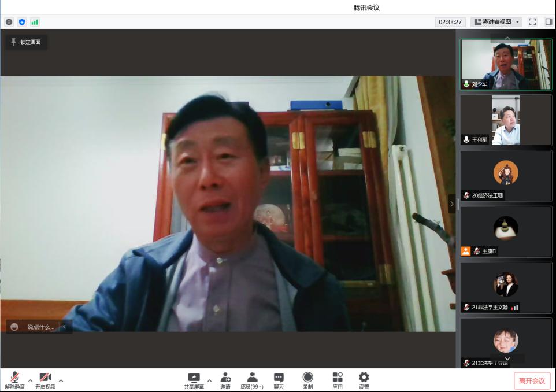The width and height of the screenshot is (556, 392).
Task: Expand the video options arrow beside 开启视频
Action: (61, 380)
